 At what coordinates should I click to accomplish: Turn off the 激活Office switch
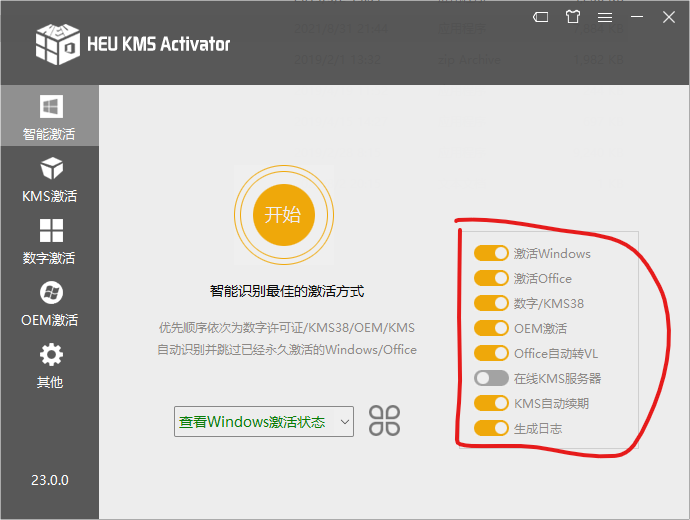pyautogui.click(x=491, y=279)
